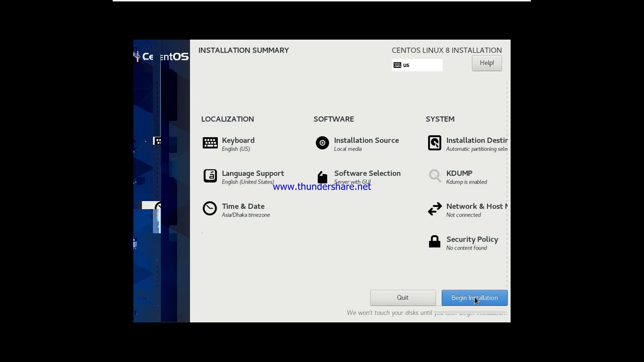Open Installation Destination settings
Image resolution: width=644 pixels, height=362 pixels.
pos(476,140)
